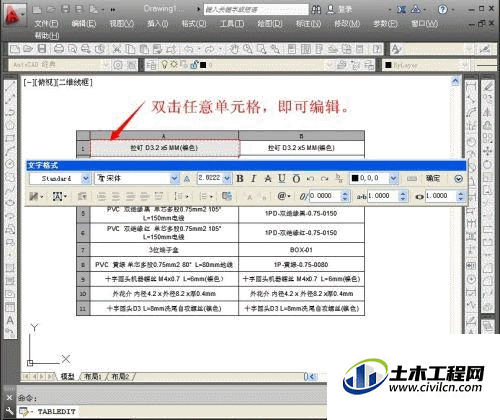Image resolution: width=500 pixels, height=420 pixels.
Task: Click the tracking 1.0000 input field
Action: tap(383, 196)
